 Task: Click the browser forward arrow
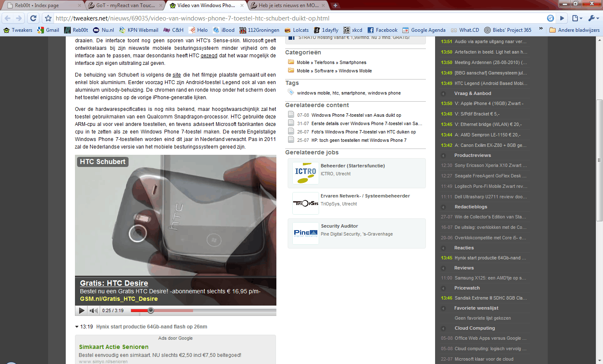[x=19, y=18]
